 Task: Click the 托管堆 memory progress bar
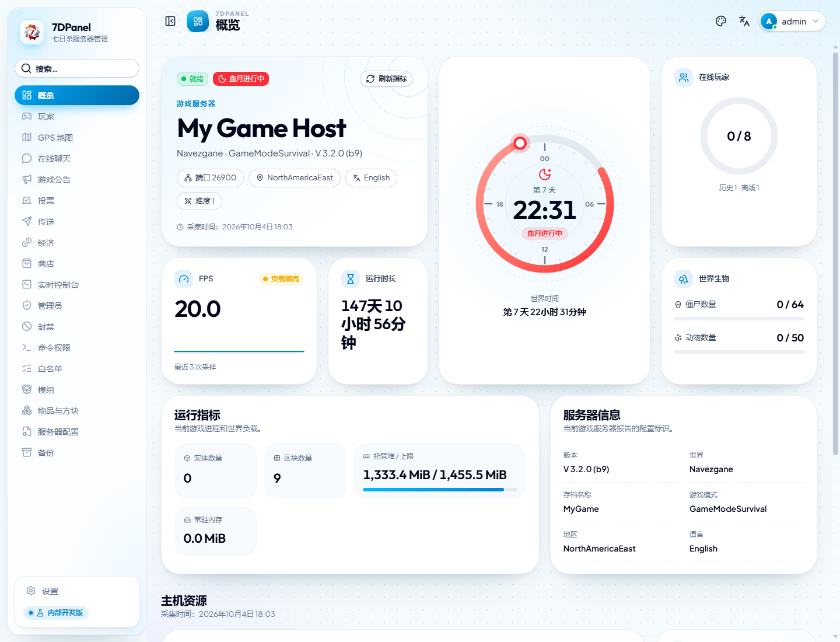(440, 490)
